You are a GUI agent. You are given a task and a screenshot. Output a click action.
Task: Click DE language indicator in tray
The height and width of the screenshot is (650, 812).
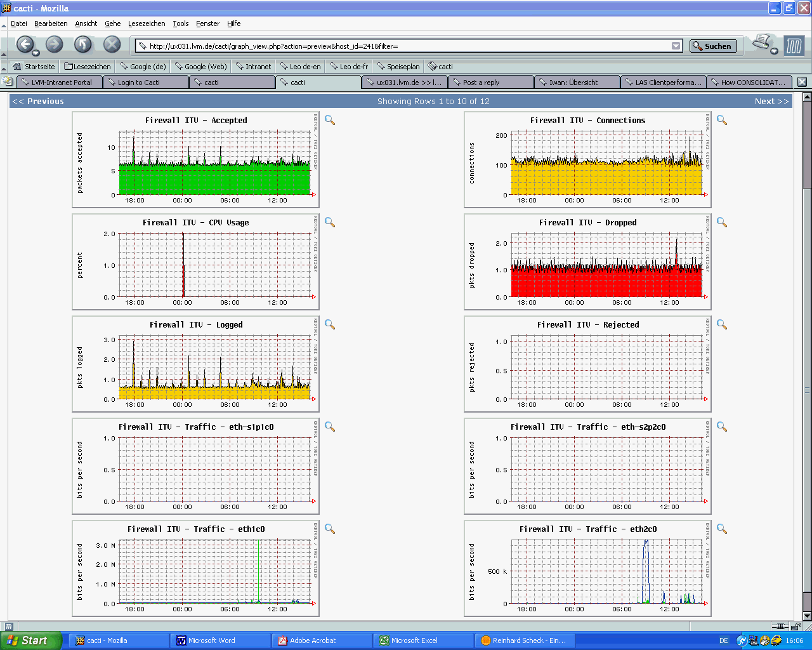724,640
